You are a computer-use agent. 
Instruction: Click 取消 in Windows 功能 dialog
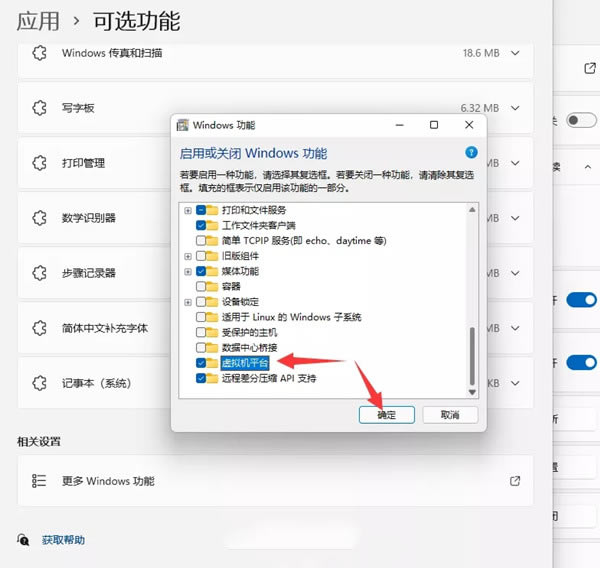pyautogui.click(x=450, y=415)
